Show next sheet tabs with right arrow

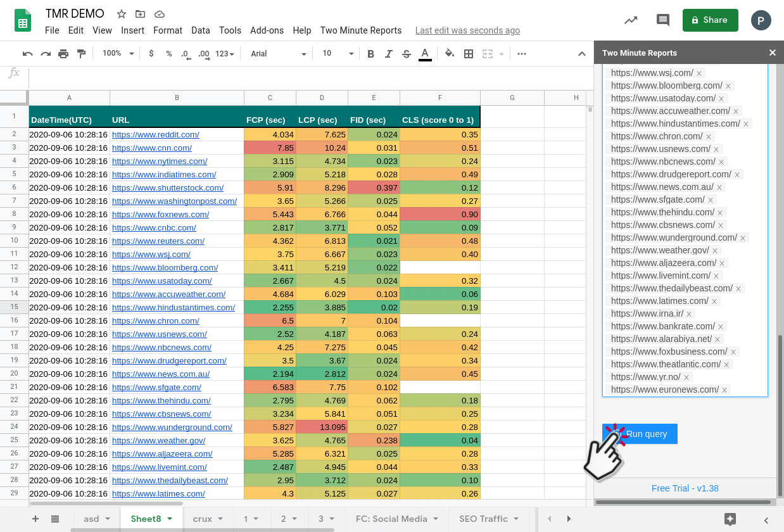click(569, 519)
